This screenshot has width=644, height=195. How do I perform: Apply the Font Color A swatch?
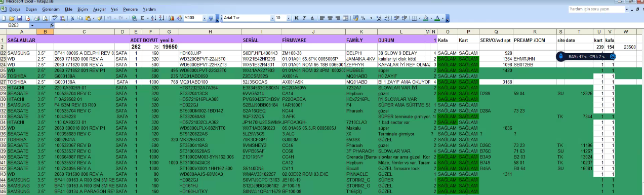pyautogui.click(x=437, y=18)
